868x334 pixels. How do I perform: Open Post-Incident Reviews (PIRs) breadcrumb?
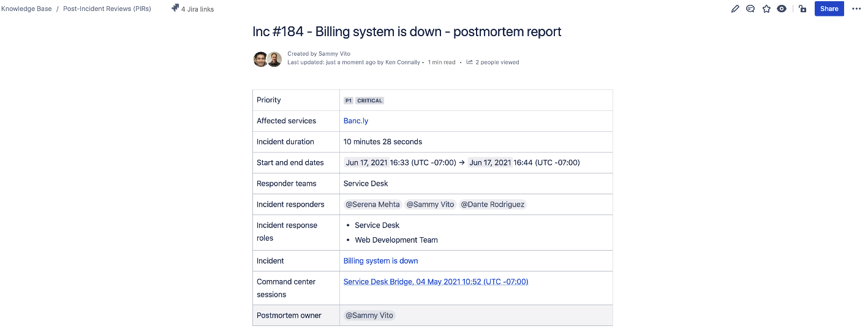[107, 9]
